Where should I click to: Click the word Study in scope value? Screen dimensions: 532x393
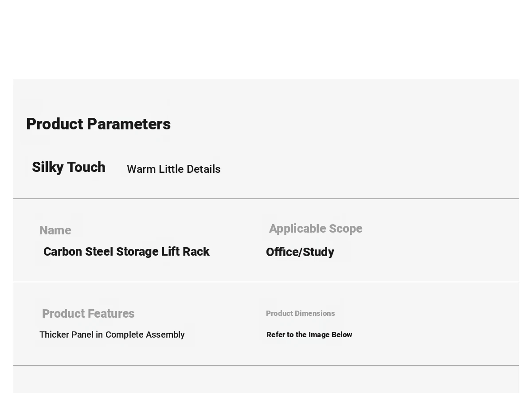(318, 252)
